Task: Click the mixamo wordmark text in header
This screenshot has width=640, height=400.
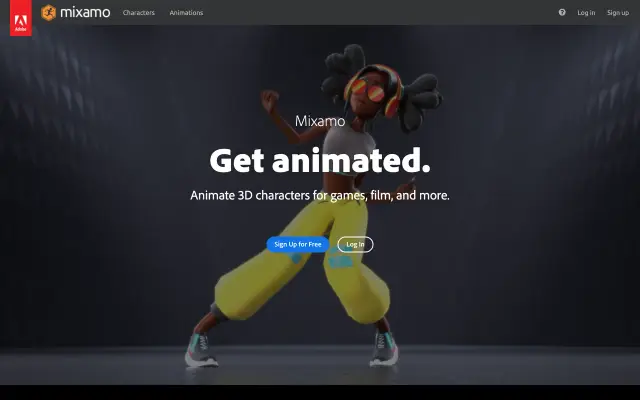Action: [85, 12]
